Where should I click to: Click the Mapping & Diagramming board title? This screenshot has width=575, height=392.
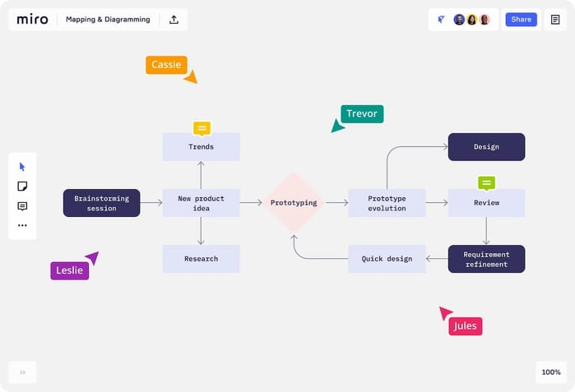pos(108,20)
